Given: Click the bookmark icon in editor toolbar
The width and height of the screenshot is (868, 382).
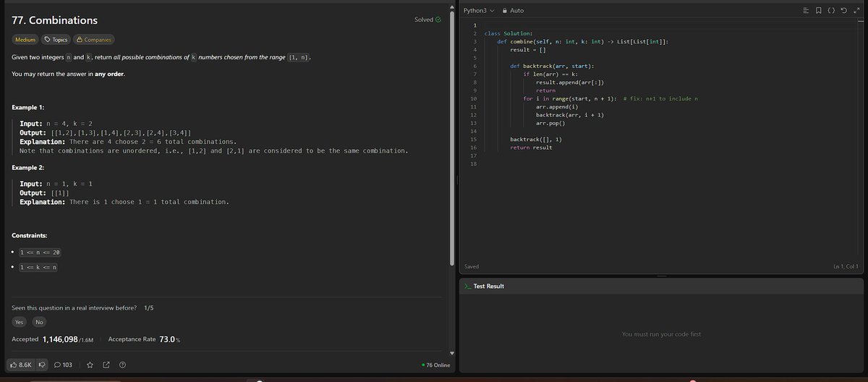Looking at the screenshot, I should pos(818,10).
